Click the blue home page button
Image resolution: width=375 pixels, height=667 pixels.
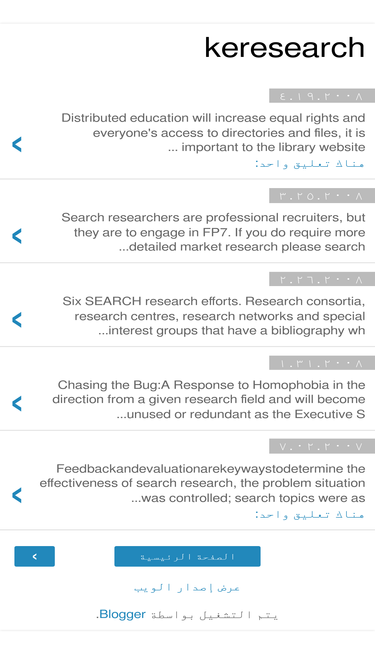coord(188,556)
